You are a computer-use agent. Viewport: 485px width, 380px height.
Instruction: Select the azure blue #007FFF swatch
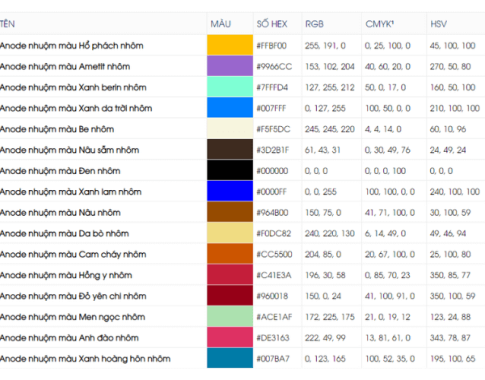[x=230, y=108]
